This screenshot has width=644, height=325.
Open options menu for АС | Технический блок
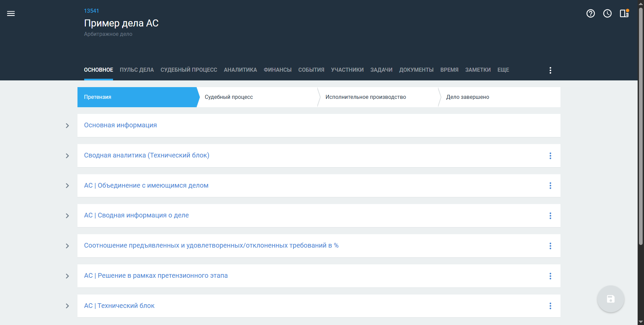(550, 306)
